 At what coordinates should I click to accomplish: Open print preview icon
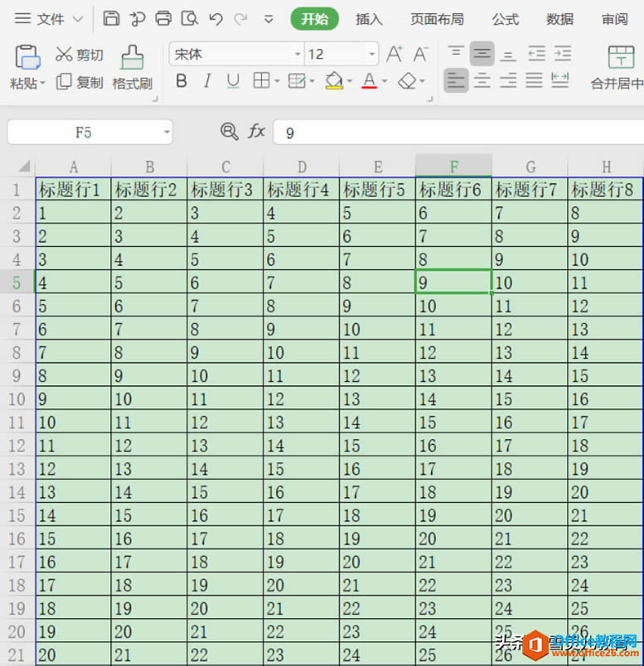(x=190, y=19)
